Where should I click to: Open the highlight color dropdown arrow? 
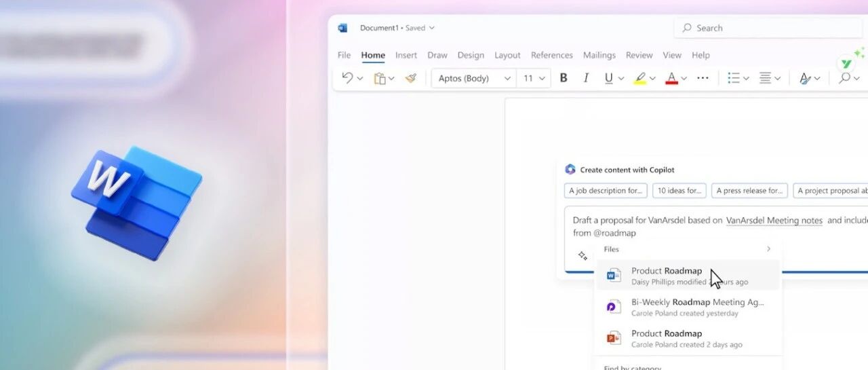click(x=653, y=79)
